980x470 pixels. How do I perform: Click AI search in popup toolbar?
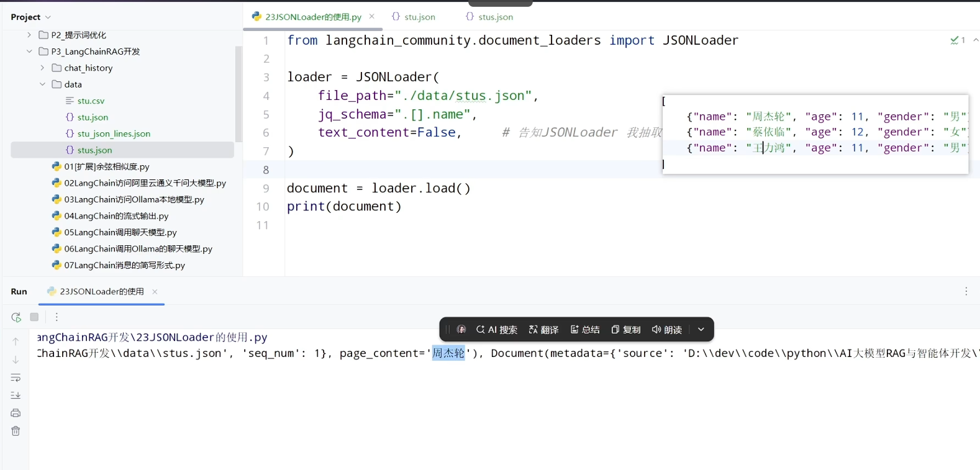(x=497, y=330)
